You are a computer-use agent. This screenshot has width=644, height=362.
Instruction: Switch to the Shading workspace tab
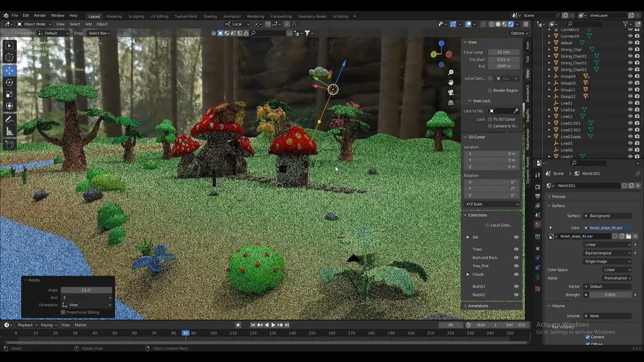[x=210, y=16]
